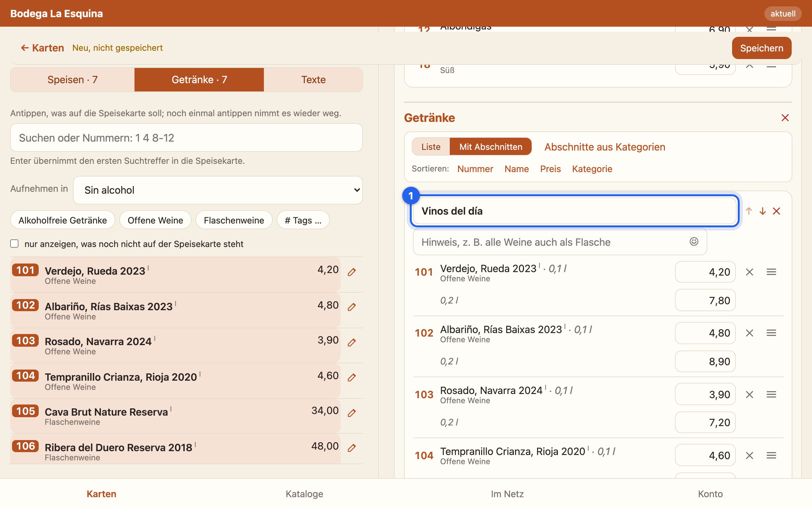
Task: Open editor for Cava Brut Nature Reserva
Action: (x=351, y=413)
